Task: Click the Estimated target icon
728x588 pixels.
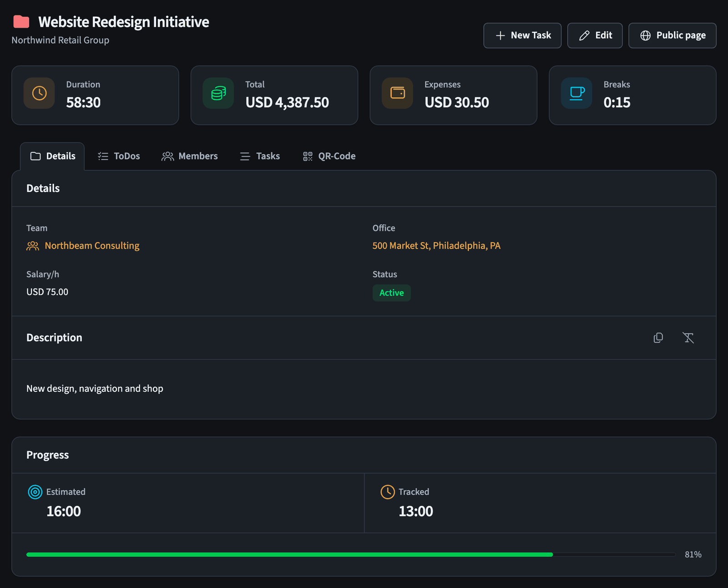Action: tap(35, 492)
